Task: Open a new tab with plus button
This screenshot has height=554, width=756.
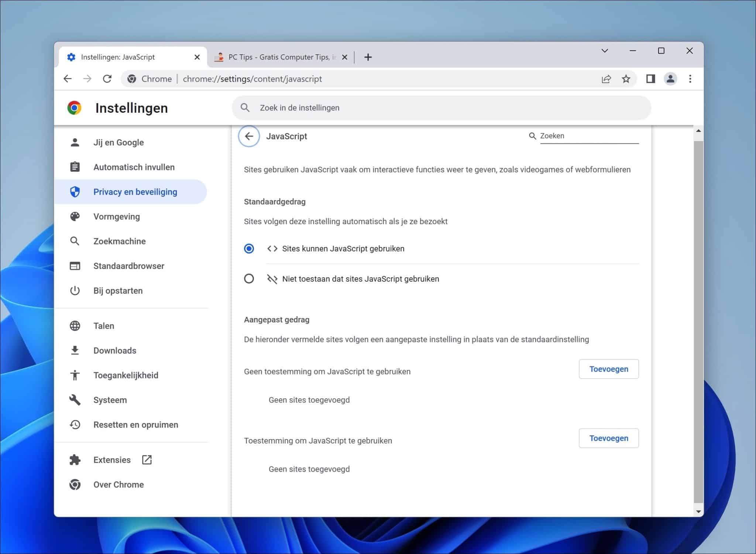Action: coord(368,57)
